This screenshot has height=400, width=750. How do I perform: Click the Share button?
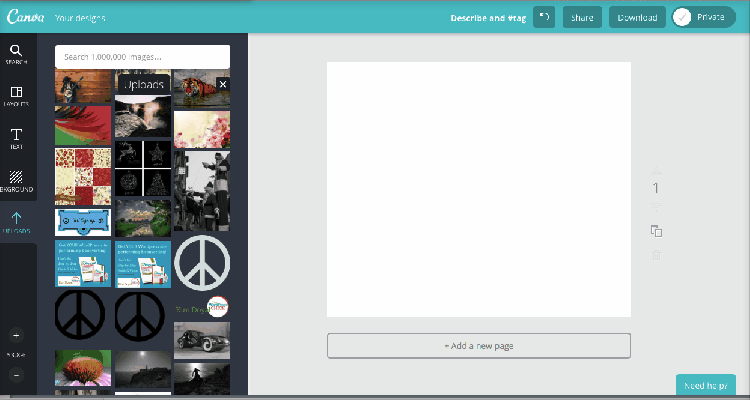582,17
